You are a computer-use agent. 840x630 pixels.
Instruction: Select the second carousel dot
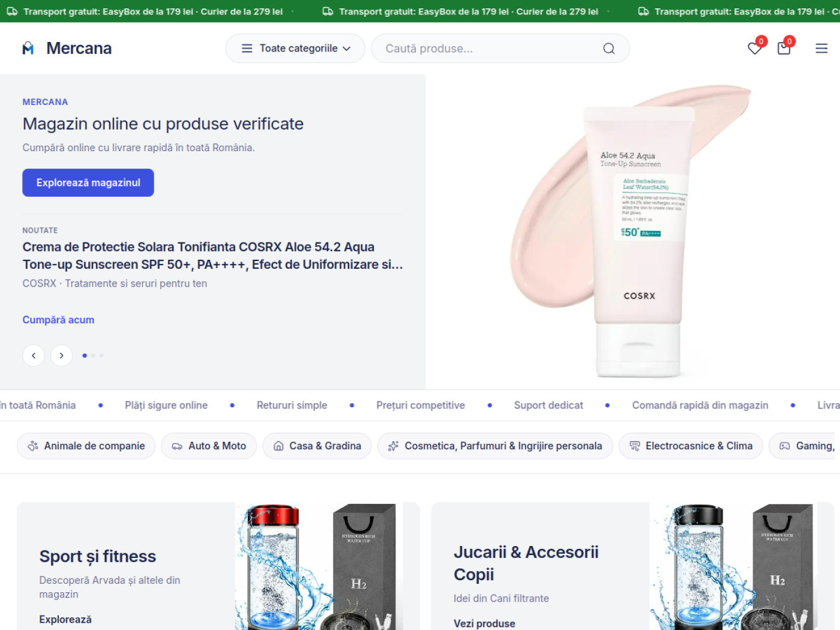click(x=93, y=356)
